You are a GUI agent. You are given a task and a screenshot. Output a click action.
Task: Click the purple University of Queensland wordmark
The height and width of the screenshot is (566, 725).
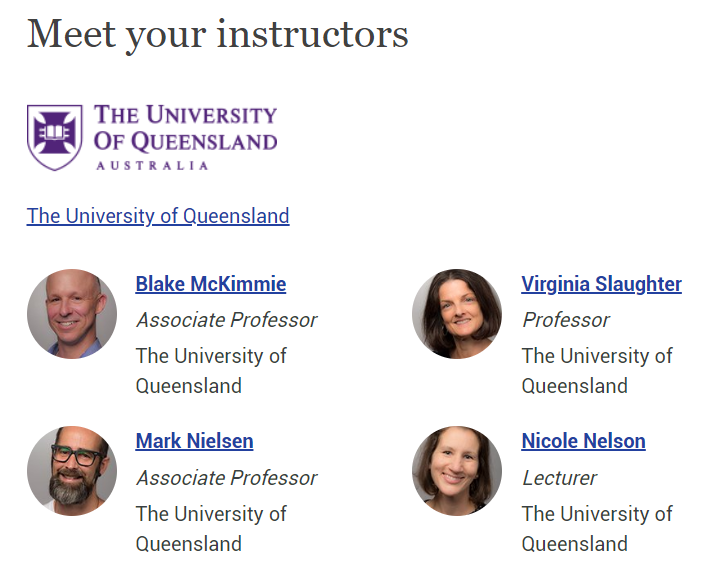tap(185, 137)
